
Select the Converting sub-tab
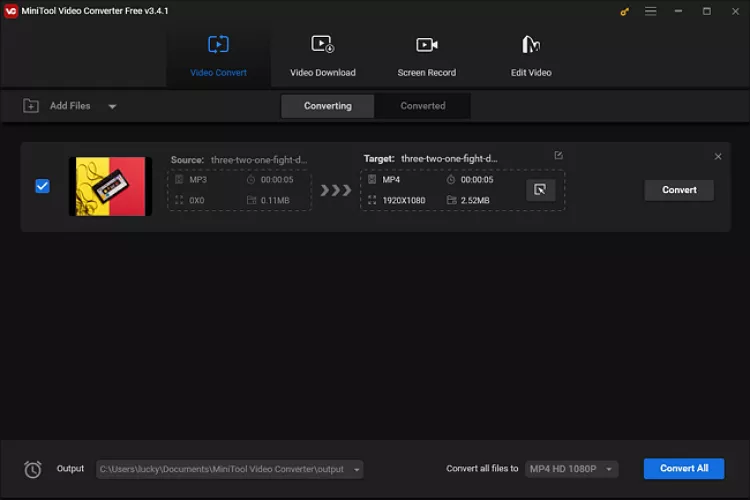coord(328,106)
